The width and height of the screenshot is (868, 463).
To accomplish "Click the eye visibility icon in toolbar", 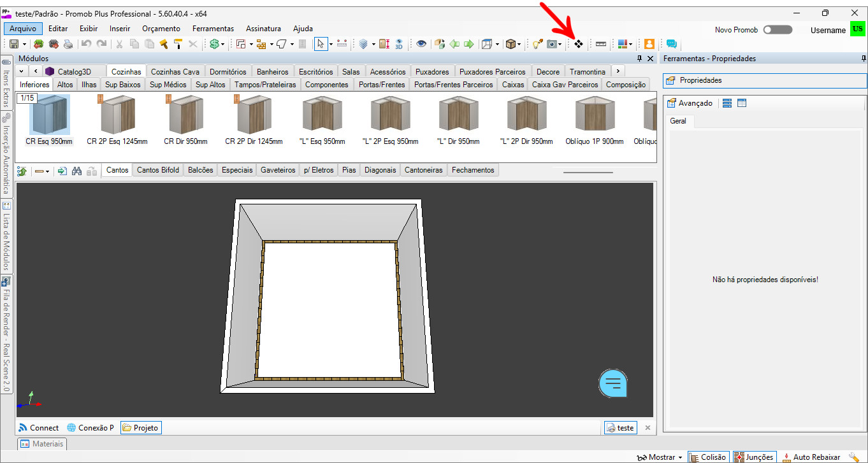I will (x=421, y=44).
